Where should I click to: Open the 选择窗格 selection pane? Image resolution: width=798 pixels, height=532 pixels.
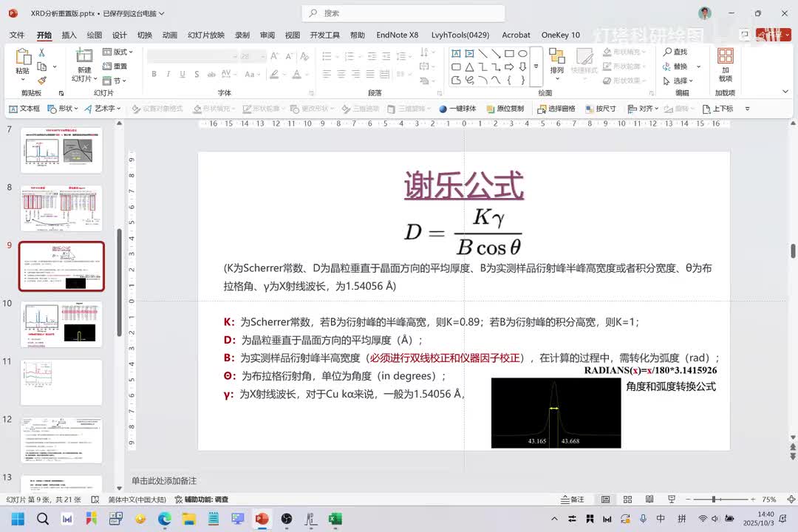556,109
